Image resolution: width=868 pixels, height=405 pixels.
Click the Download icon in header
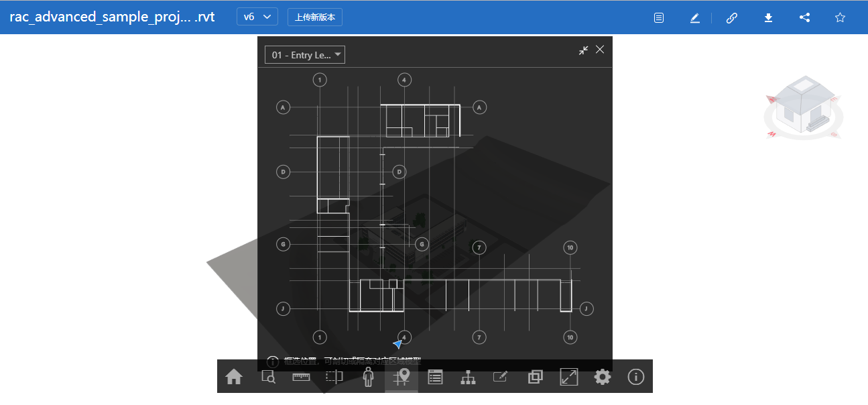[x=769, y=18]
